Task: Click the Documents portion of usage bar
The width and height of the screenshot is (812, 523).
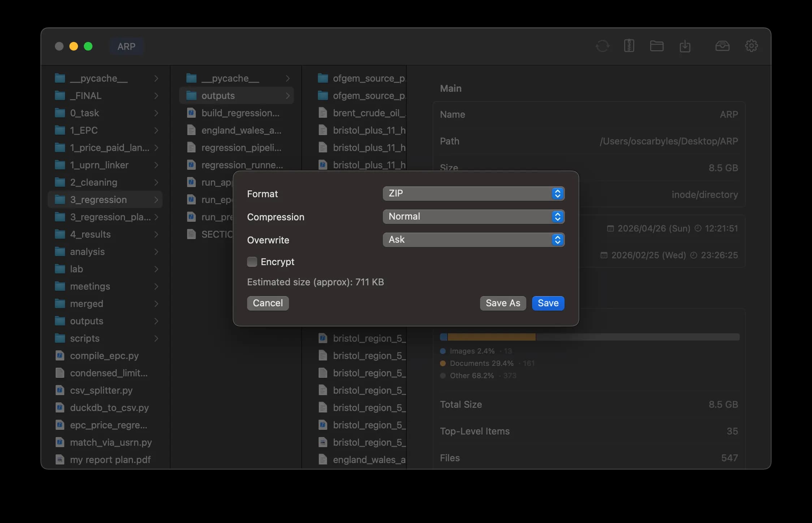Action: (x=492, y=337)
